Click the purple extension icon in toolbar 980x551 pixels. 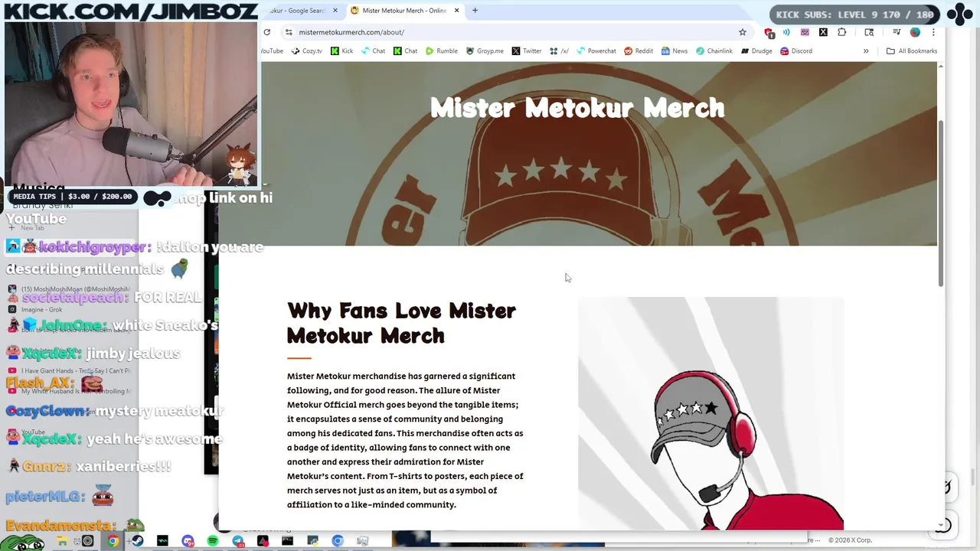[805, 32]
